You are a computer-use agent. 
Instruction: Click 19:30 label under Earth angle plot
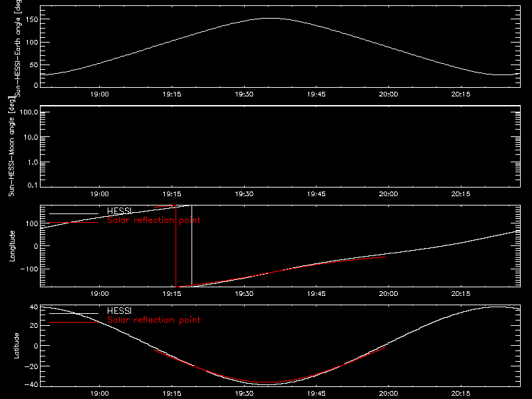click(x=244, y=94)
